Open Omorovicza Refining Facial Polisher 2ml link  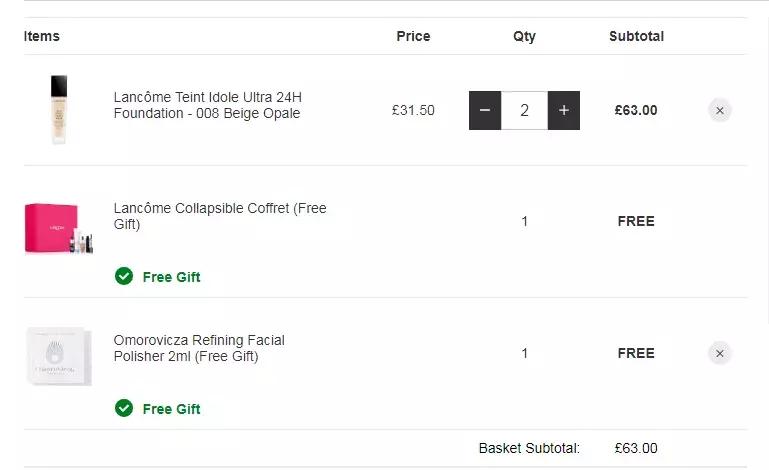click(199, 348)
